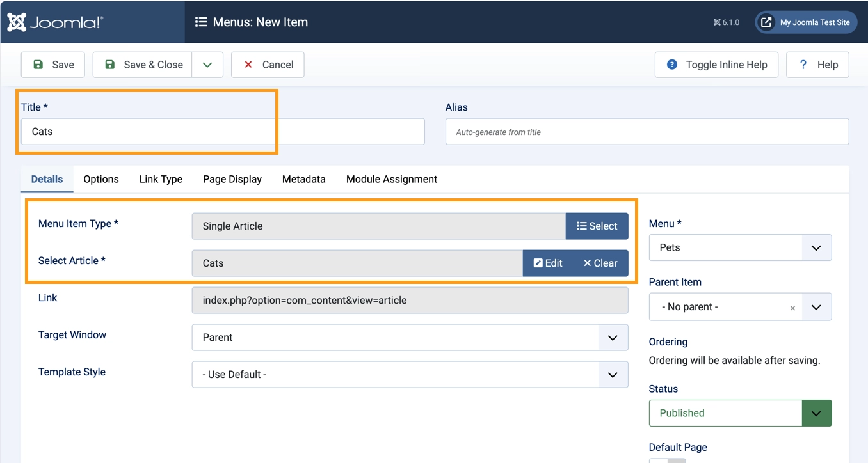Screen dimensions: 868x463
Task: Open the Menu dropdown showing Pets
Action: coord(740,247)
